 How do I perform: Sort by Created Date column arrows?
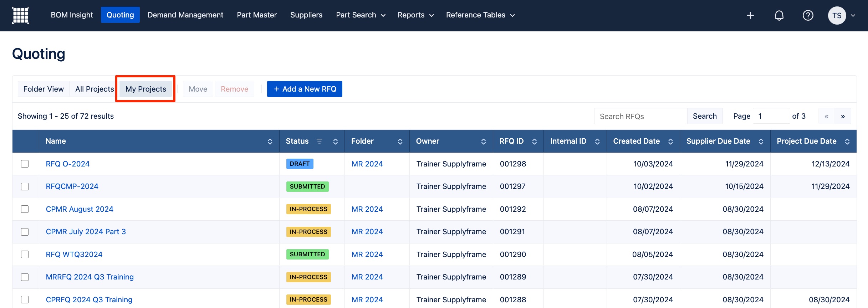tap(670, 142)
